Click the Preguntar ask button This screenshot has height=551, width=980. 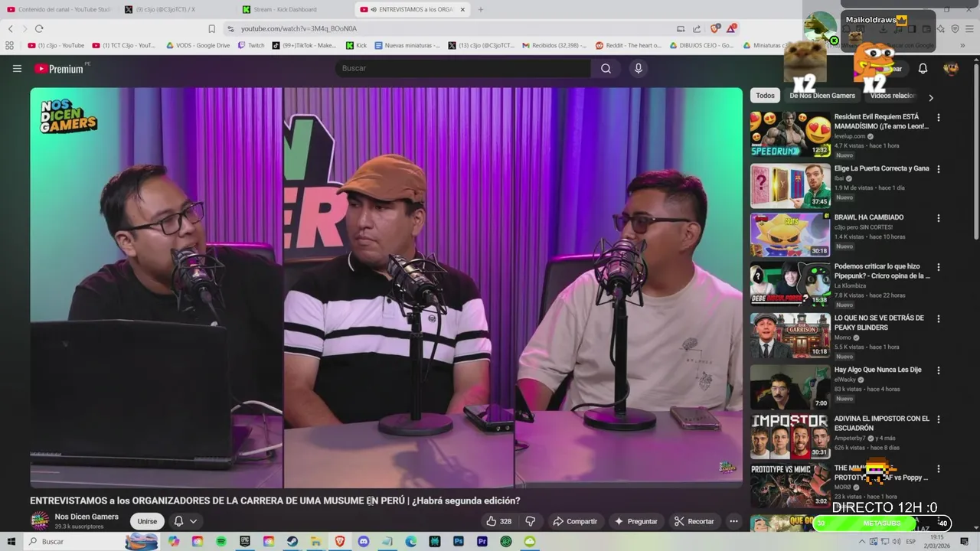pyautogui.click(x=635, y=521)
